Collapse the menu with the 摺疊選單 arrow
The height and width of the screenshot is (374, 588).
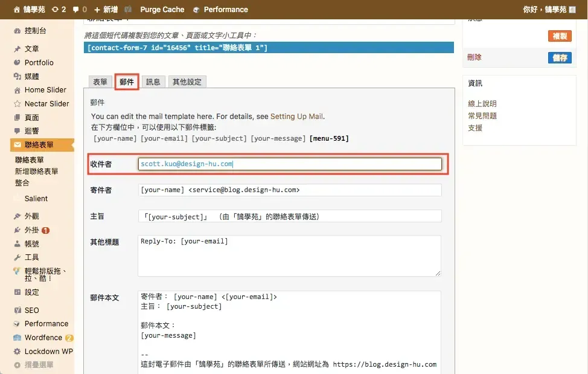point(18,364)
